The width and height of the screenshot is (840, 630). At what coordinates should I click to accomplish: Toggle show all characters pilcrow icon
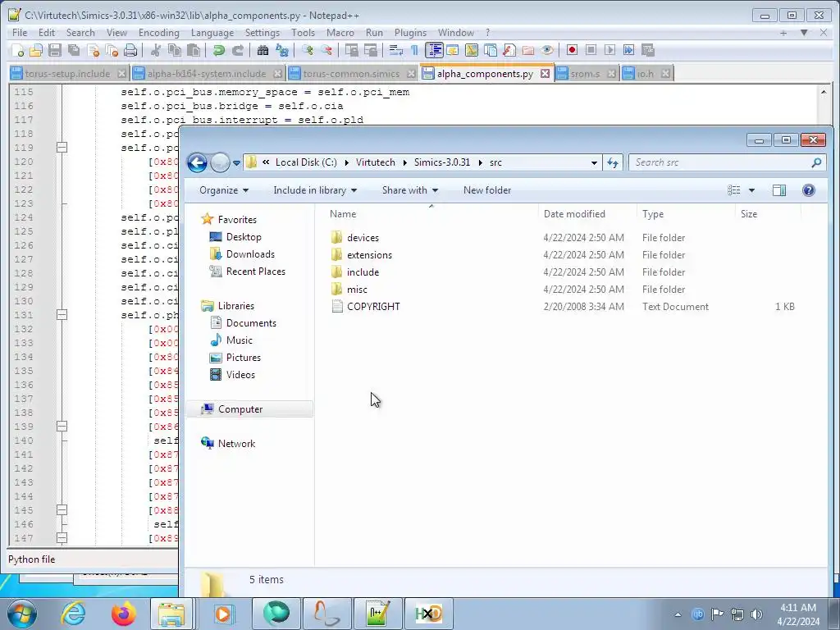pos(414,50)
